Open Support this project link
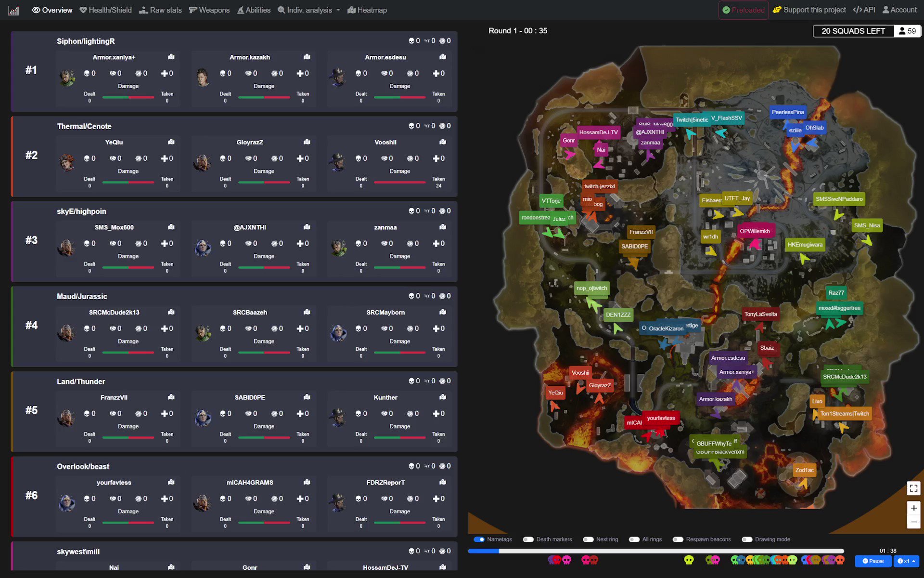The height and width of the screenshot is (578, 924). pos(809,10)
